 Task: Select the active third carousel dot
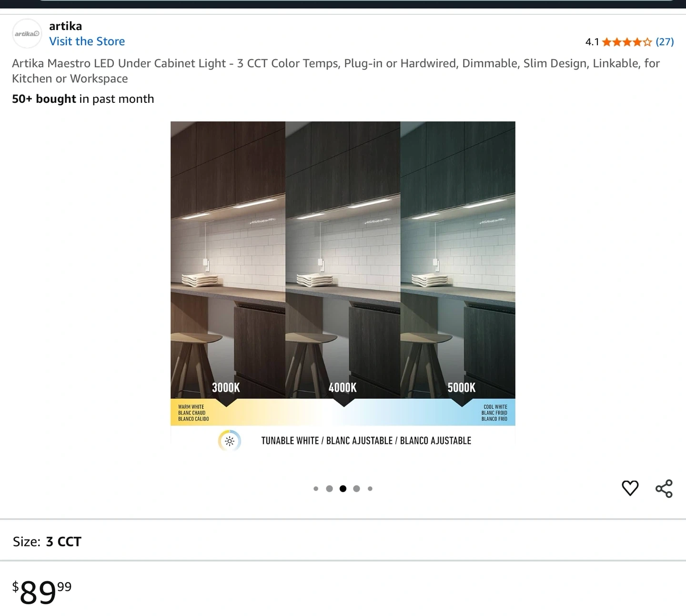pos(343,488)
